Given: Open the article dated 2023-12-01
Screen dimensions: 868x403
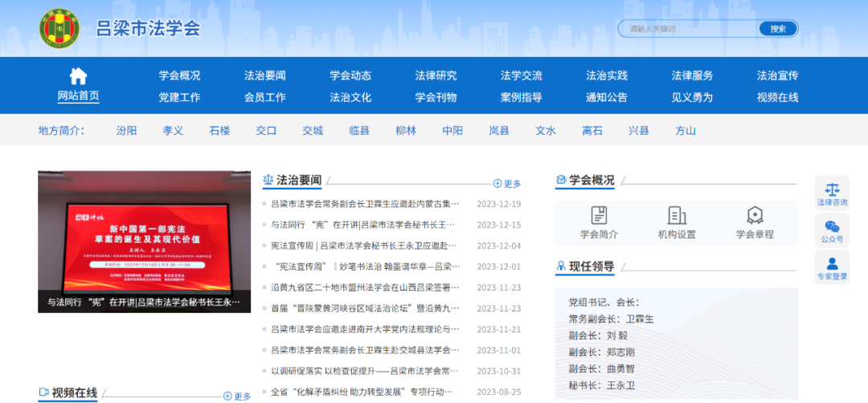Looking at the screenshot, I should pos(365,267).
